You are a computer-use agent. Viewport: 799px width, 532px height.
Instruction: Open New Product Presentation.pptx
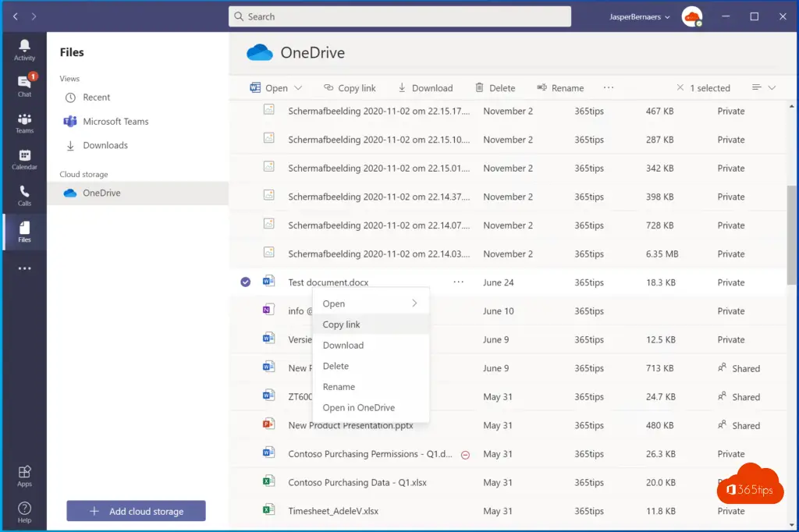point(350,425)
